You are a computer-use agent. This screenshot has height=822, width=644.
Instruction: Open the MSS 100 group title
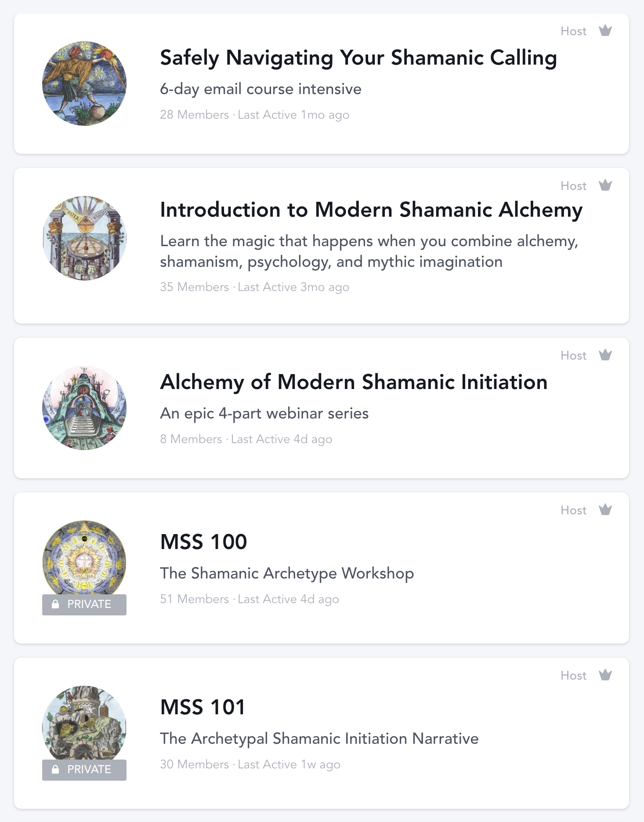click(x=203, y=542)
